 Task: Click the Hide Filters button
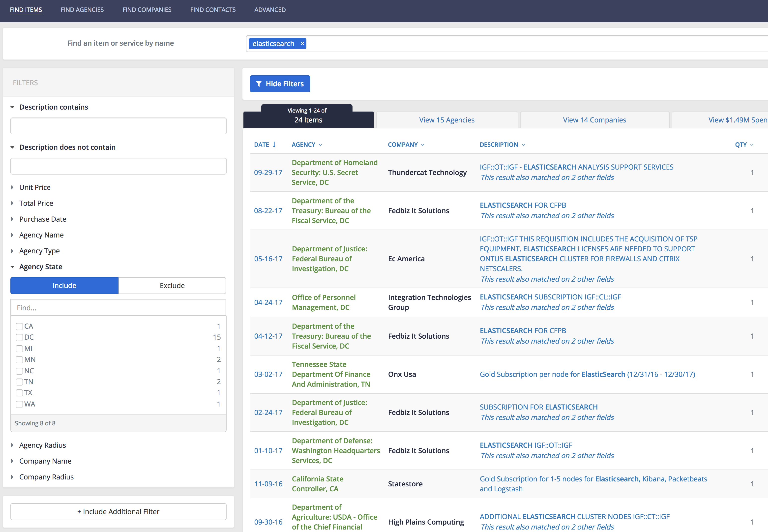point(280,84)
